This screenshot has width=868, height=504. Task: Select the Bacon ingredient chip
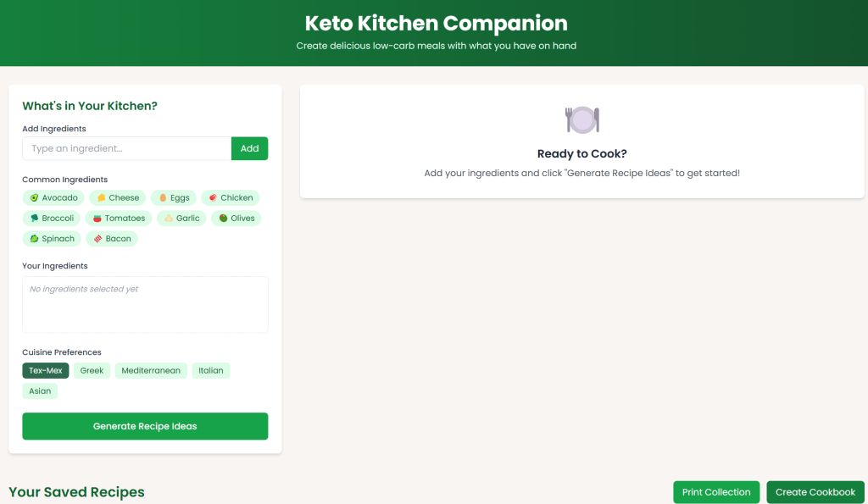click(x=111, y=238)
